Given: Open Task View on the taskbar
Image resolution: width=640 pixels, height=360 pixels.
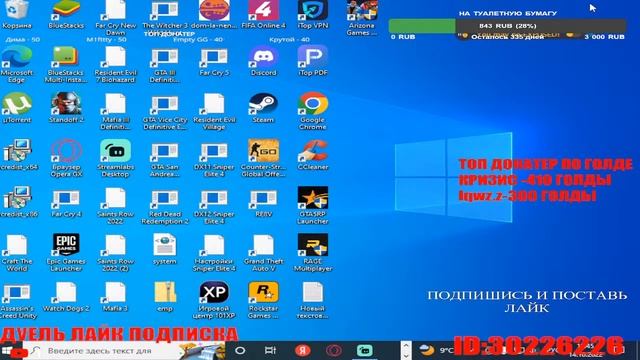Looking at the screenshot, I should [x=270, y=350].
